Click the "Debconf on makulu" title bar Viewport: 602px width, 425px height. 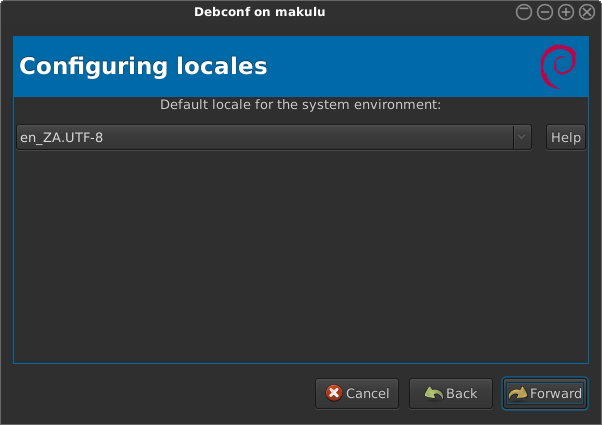tap(260, 12)
